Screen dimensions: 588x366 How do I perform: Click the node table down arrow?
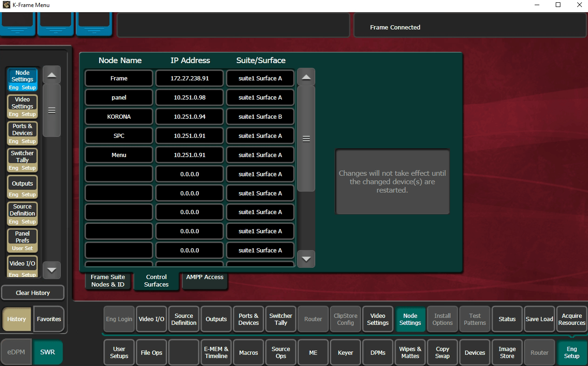click(x=306, y=258)
